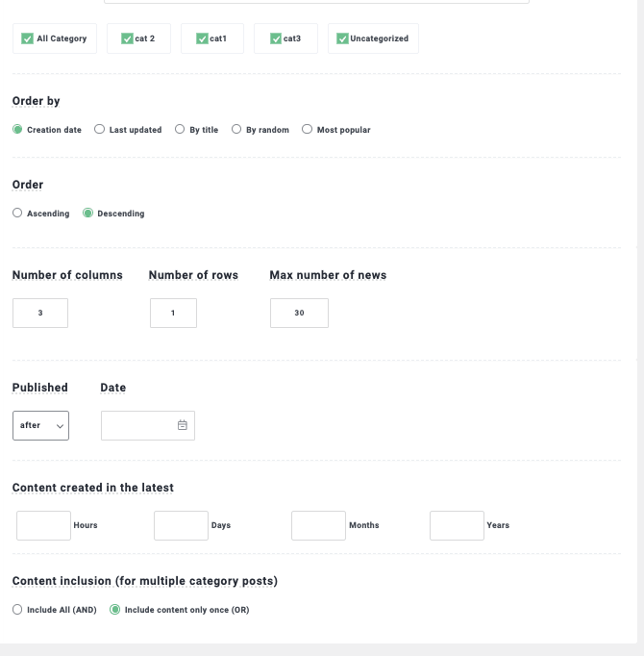Click the Months input box
This screenshot has width=644, height=656.
(318, 525)
